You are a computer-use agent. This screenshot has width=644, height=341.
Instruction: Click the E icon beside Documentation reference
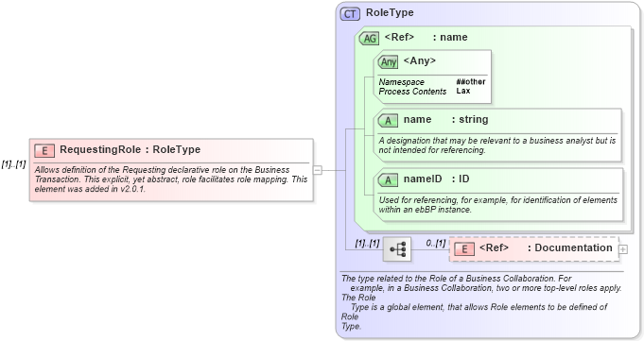coord(464,248)
